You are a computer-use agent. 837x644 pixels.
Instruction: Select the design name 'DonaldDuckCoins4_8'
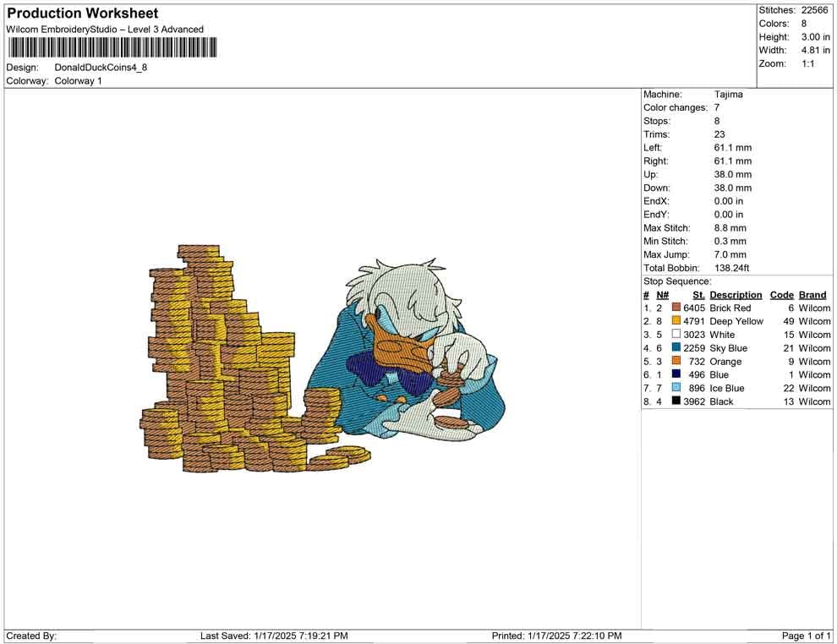tap(101, 68)
